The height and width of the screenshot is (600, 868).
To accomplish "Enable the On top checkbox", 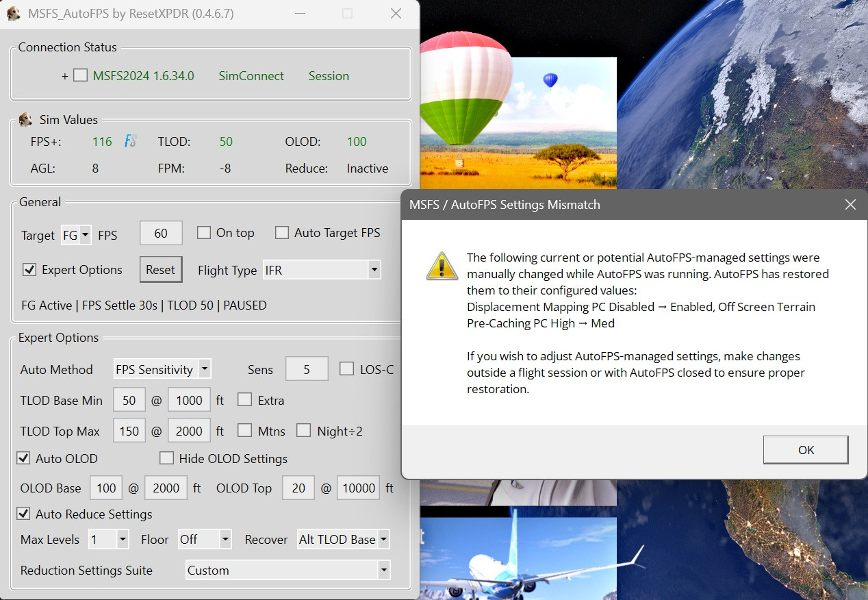I will coord(204,233).
